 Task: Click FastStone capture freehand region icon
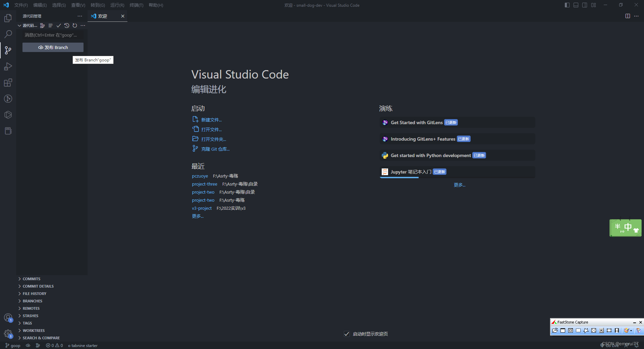tap(586, 331)
